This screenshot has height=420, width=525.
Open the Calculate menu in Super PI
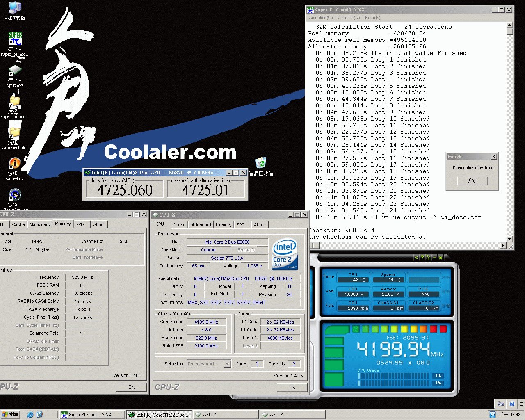321,18
